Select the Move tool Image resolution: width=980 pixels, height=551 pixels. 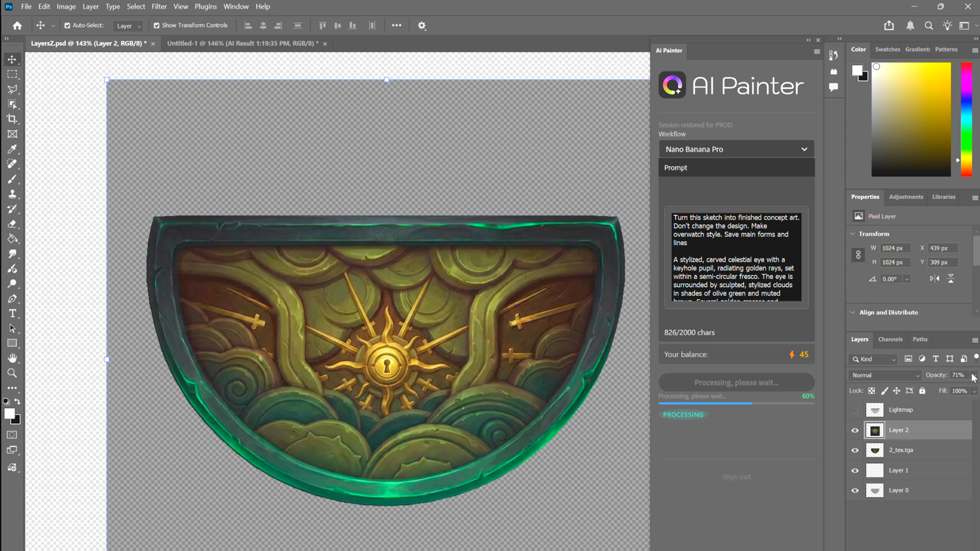pos(12,59)
